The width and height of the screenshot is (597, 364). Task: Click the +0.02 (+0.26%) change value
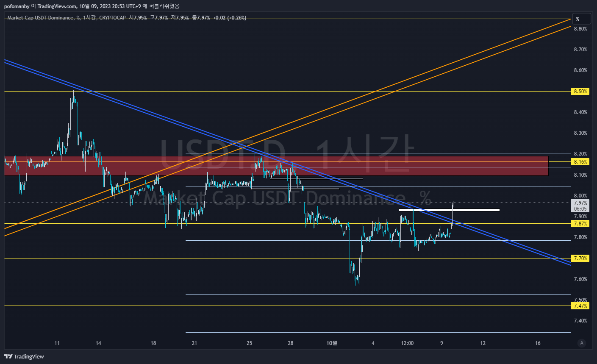[x=229, y=18]
